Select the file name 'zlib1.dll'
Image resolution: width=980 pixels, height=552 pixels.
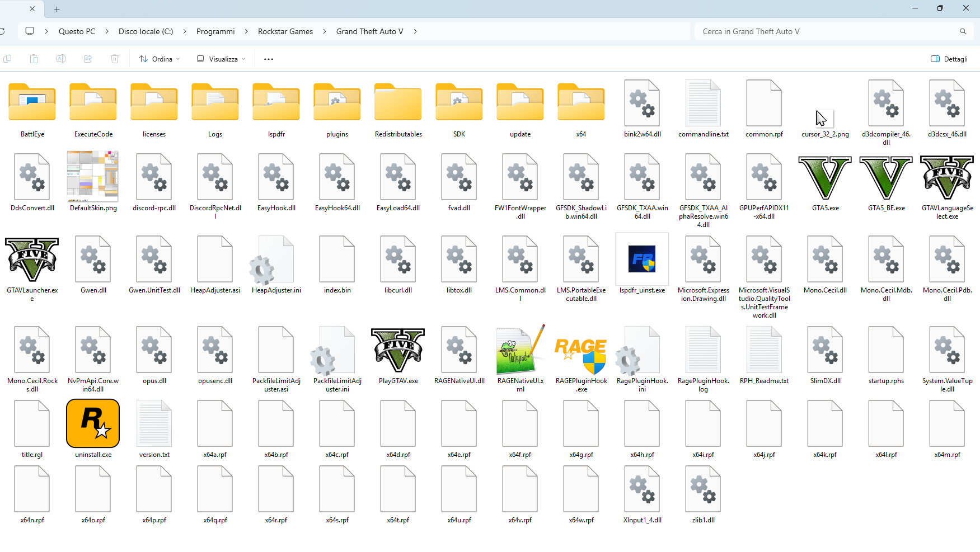pos(703,520)
